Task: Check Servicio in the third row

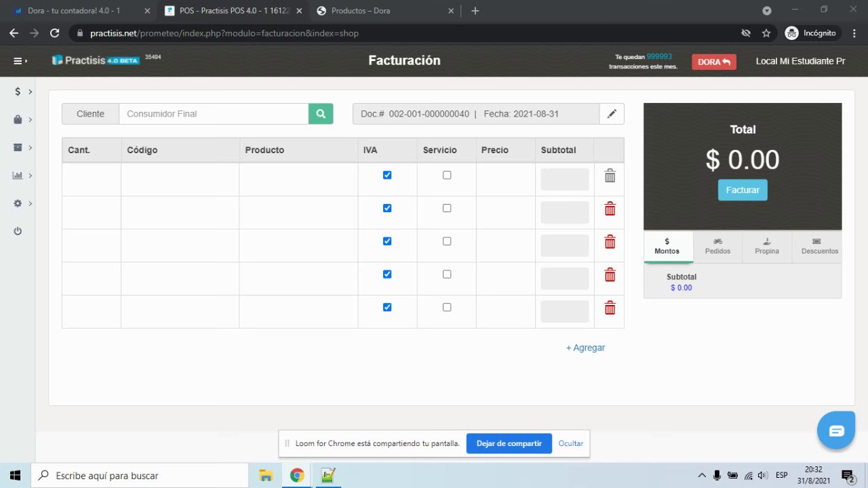Action: [447, 241]
